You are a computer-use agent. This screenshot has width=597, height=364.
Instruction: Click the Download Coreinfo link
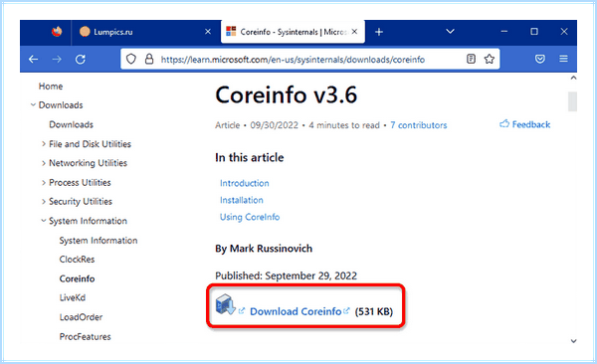click(296, 311)
